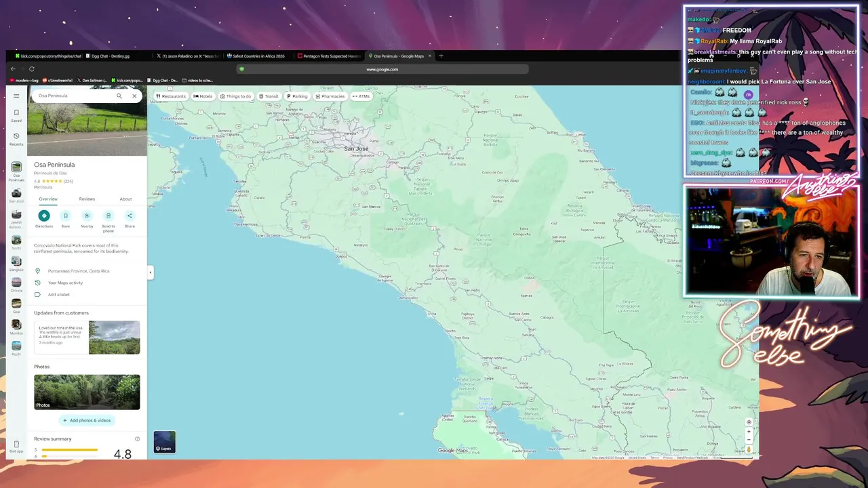Viewport: 868px width, 488px height.
Task: Filter map by Parking
Action: coord(297,96)
